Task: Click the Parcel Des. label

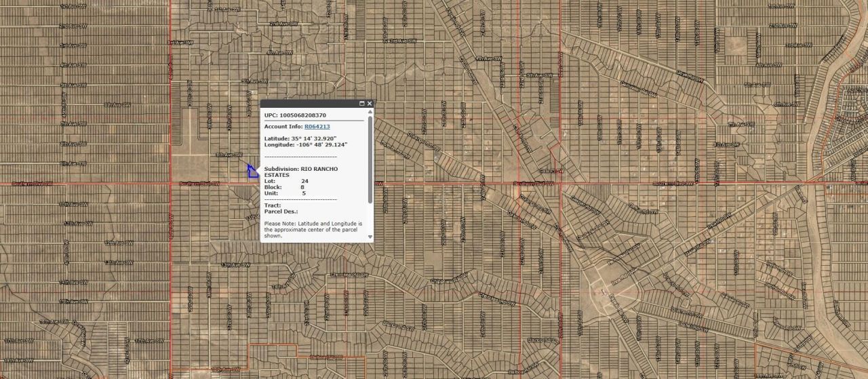Action: [279, 212]
